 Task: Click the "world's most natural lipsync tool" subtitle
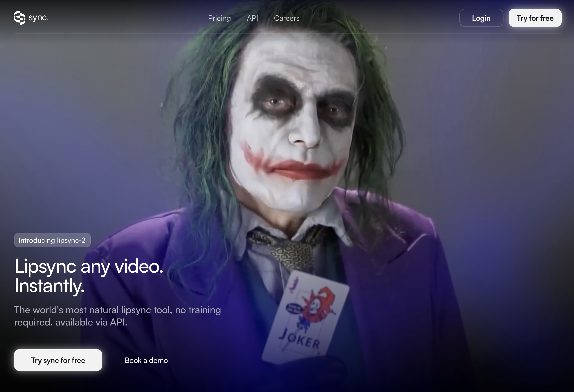point(117,316)
